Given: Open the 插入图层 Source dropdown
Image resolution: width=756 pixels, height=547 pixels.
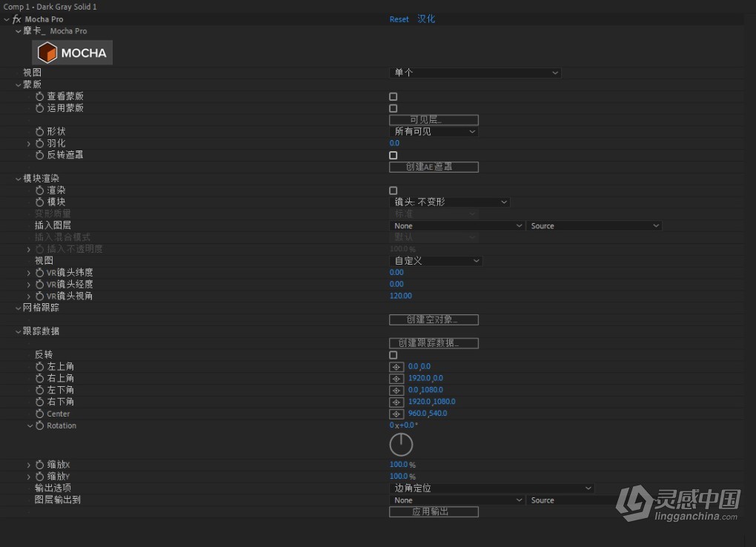Looking at the screenshot, I should [594, 226].
